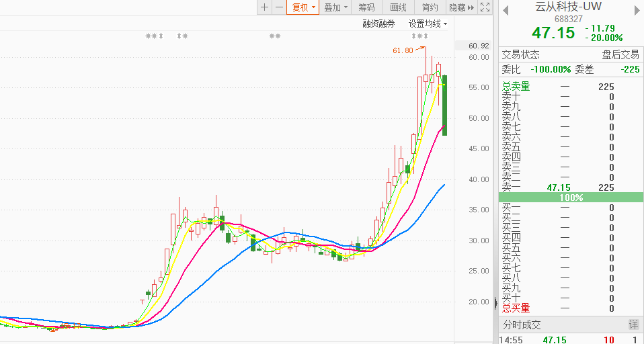
Task: Click the 总买量 total buy row
Action: 571,308
